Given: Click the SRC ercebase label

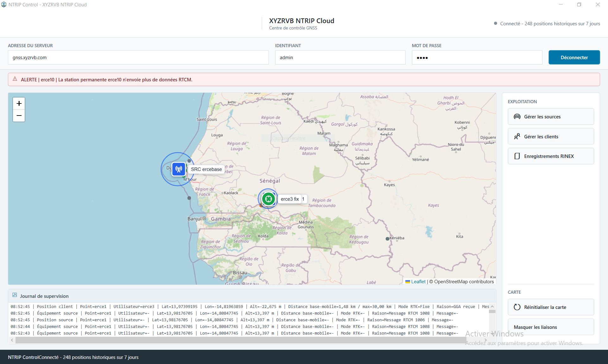Looking at the screenshot, I should point(206,169).
